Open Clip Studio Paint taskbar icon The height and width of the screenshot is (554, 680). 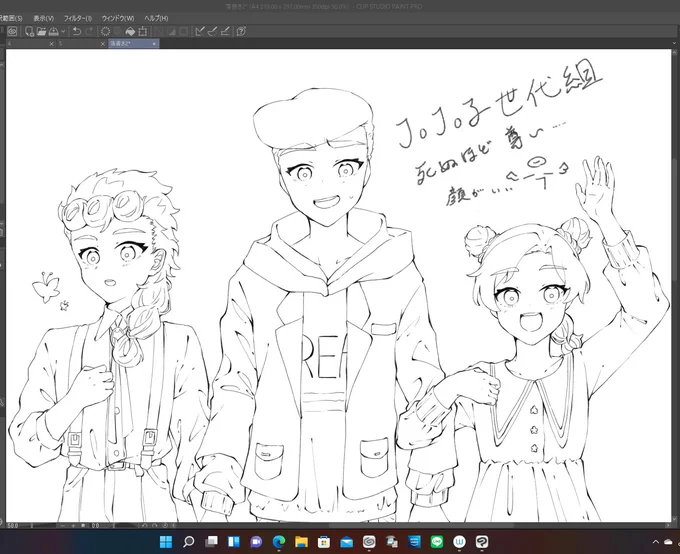click(x=482, y=541)
